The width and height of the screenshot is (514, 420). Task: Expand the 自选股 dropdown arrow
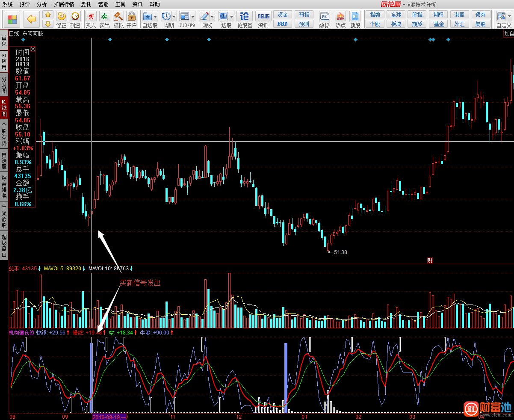[x=155, y=17]
